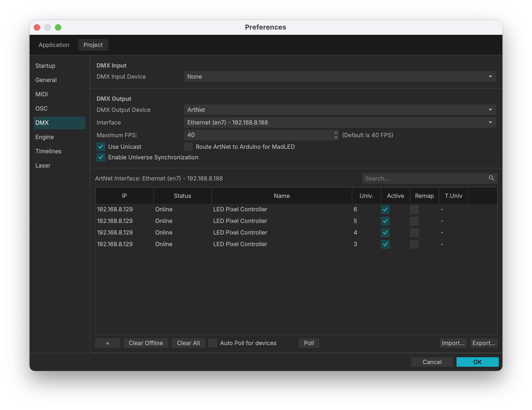
Task: Toggle Enable Universe Synchronization checkbox
Action: point(101,157)
